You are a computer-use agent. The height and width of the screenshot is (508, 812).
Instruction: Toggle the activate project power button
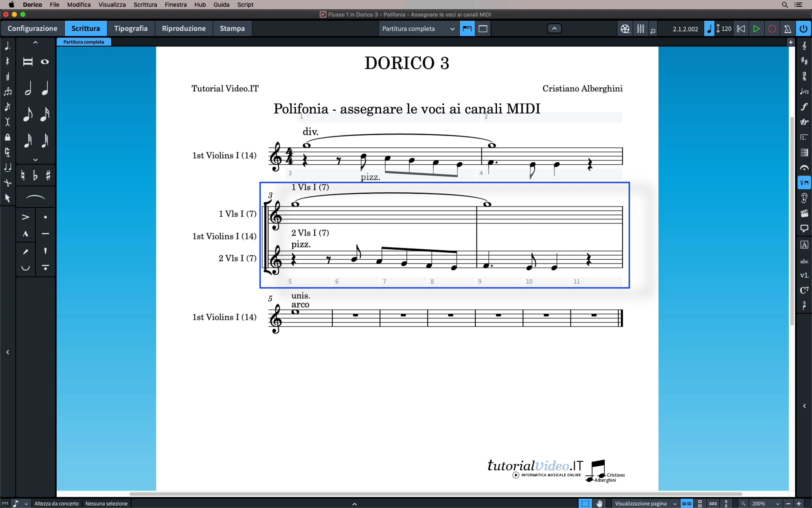coord(804,29)
